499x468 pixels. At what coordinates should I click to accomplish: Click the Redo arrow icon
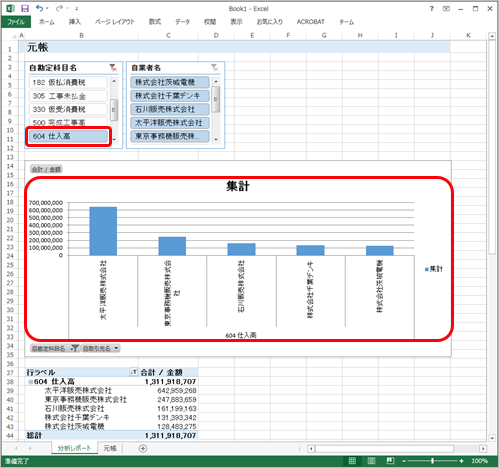59,8
